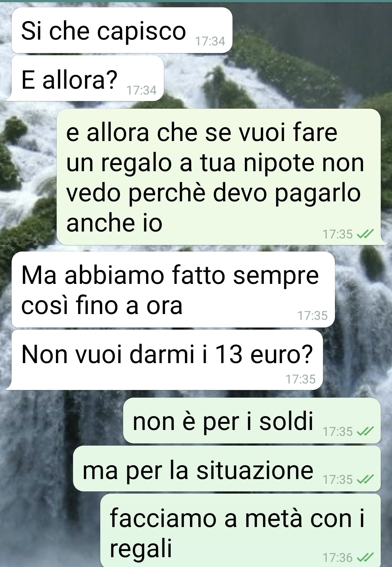Select 'Ma abbiamo fatto sempre così' message
This screenshot has width=392, height=567.
(173, 289)
